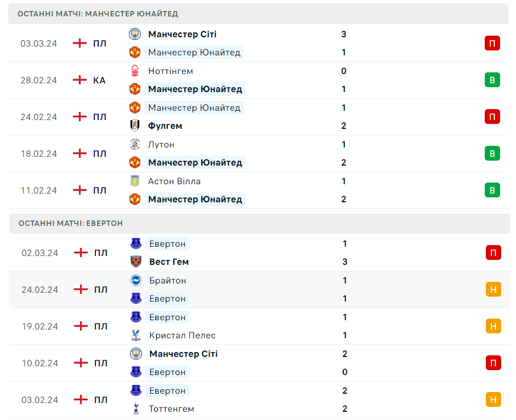Click Crystal Palace crest icon
This screenshot has height=420, width=516.
click(x=135, y=335)
